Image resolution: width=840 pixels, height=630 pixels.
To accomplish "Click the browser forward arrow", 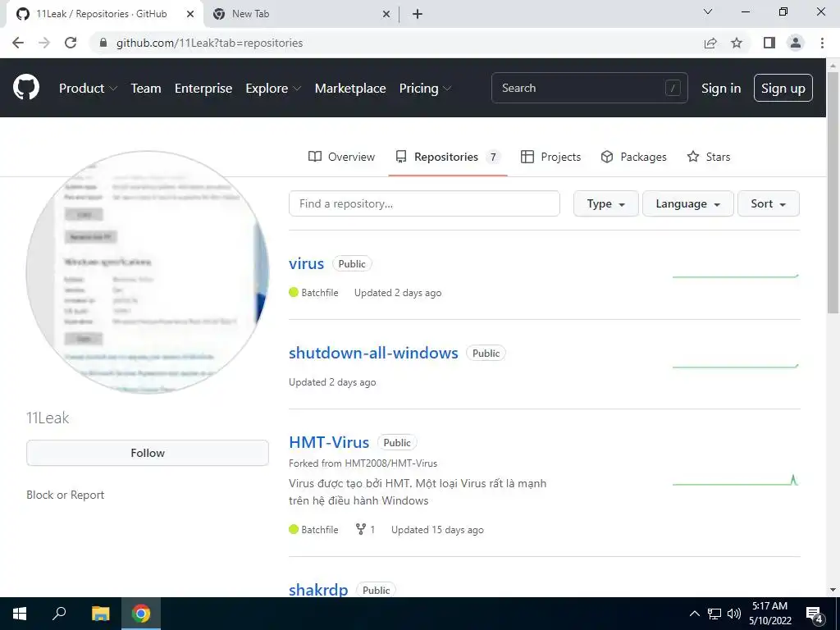I will tap(44, 43).
